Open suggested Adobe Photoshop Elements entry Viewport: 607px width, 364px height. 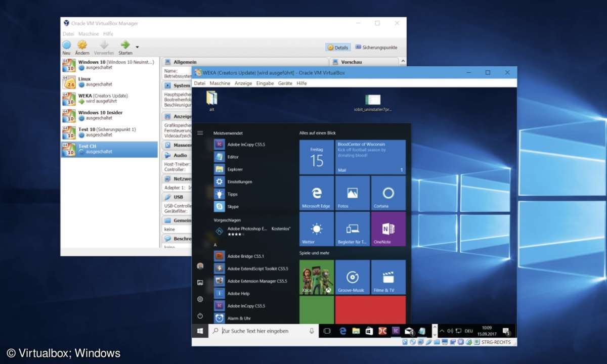[x=253, y=231]
